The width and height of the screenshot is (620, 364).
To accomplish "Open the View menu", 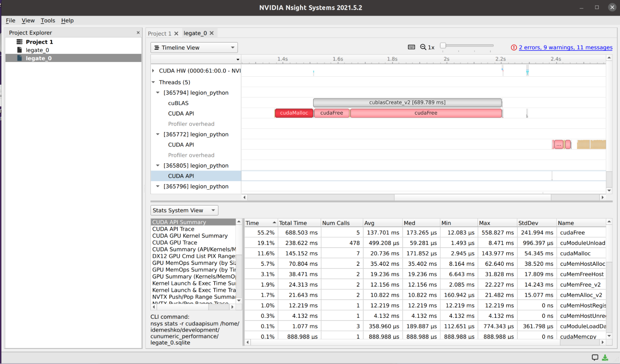I will click(x=28, y=20).
